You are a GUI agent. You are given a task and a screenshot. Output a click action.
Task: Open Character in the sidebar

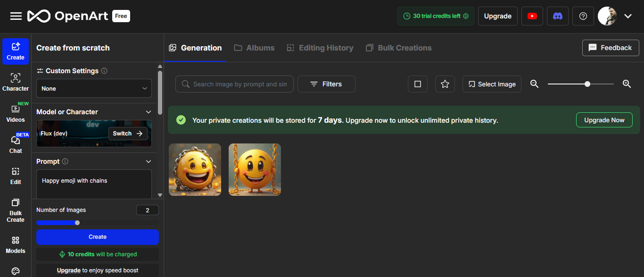coord(16,83)
